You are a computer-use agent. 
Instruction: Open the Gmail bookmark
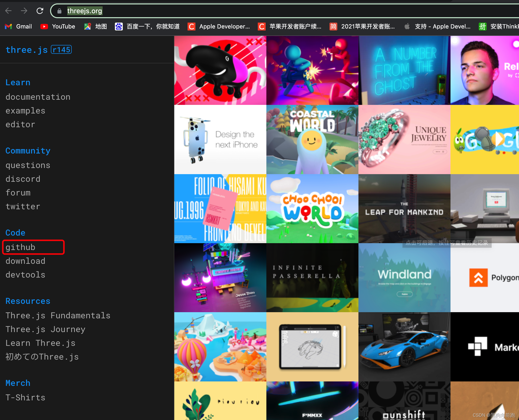coord(18,27)
